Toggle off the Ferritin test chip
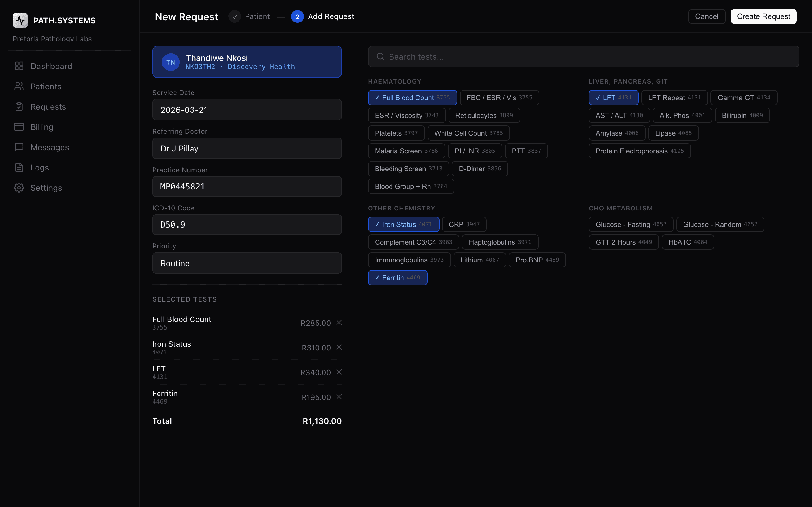 (397, 277)
